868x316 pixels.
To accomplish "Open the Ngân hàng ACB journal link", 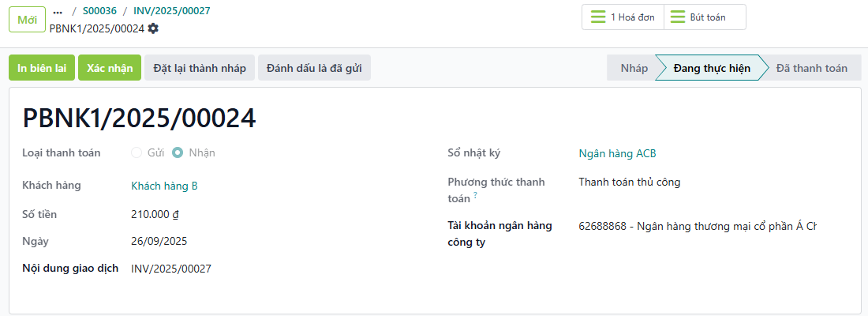I will 617,153.
